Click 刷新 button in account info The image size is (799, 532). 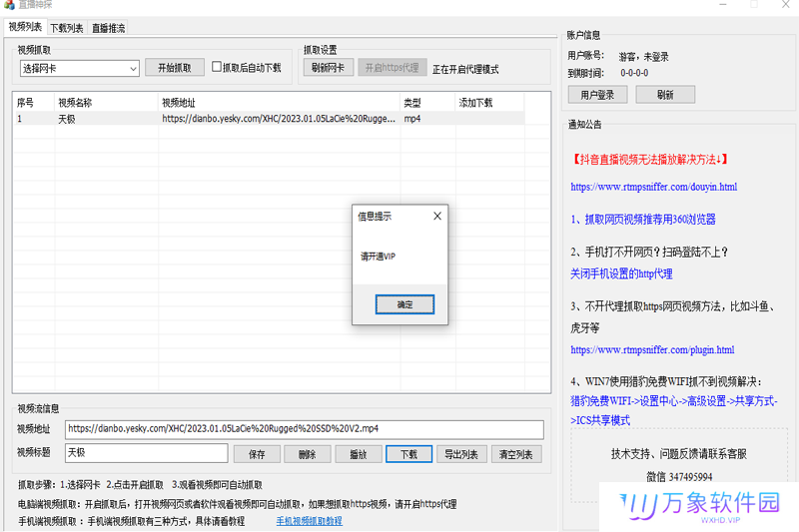[x=665, y=95]
